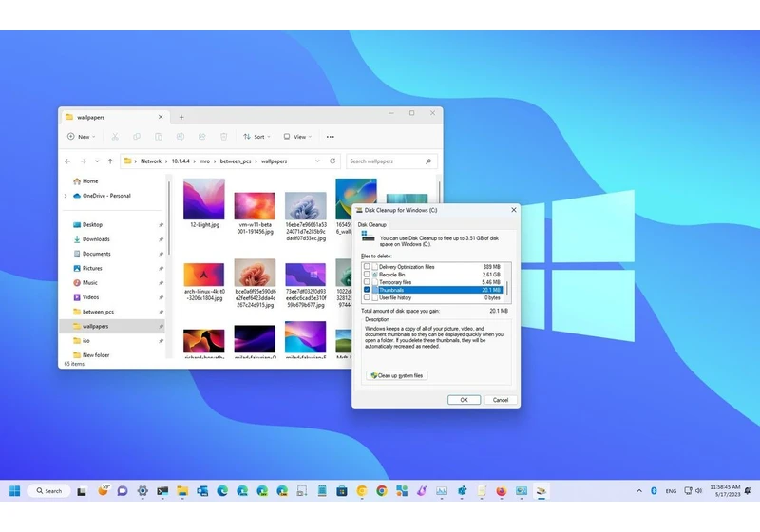The width and height of the screenshot is (760, 532).
Task: Click the Cut icon in Explorer toolbar
Action: 115,137
